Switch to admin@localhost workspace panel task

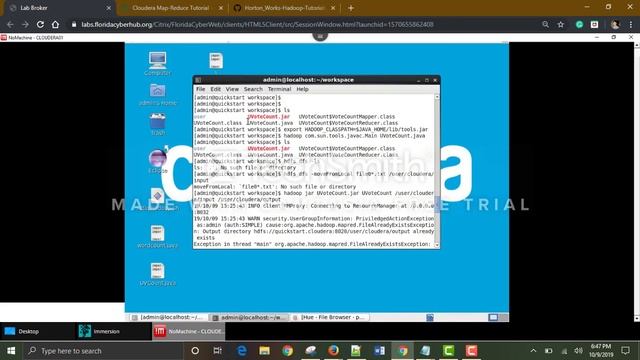[x=249, y=317]
